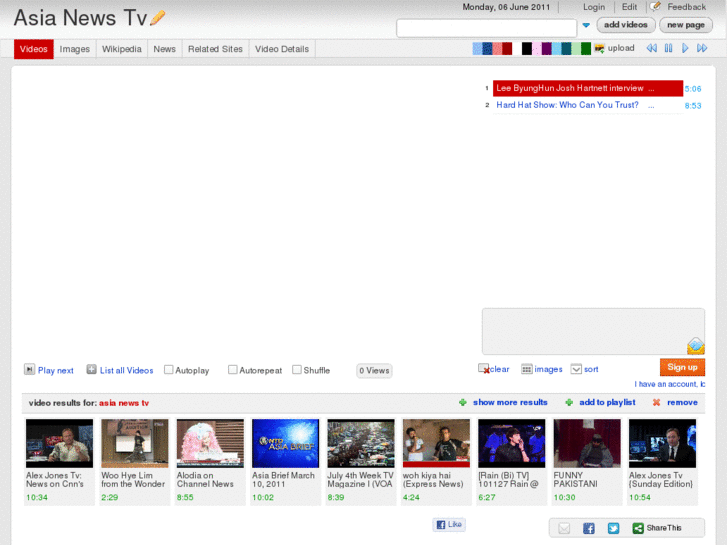
Task: Click the new page button
Action: (686, 25)
